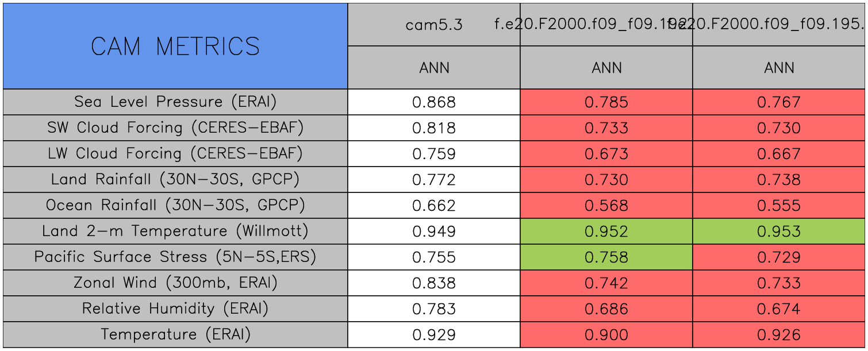Select the Relative Humidity (ERAI) row label
Screen dimensions: 868x351
click(175, 308)
